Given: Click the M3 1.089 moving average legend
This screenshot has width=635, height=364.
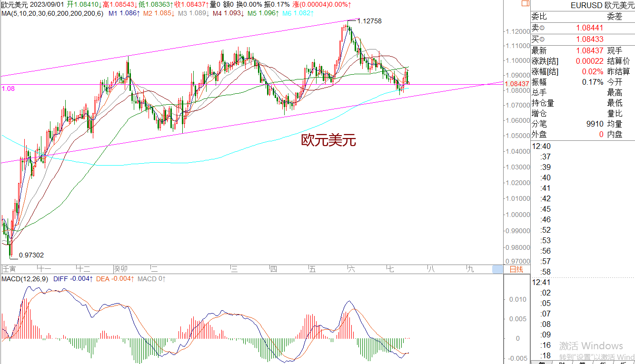Looking at the screenshot, I should pos(193,13).
